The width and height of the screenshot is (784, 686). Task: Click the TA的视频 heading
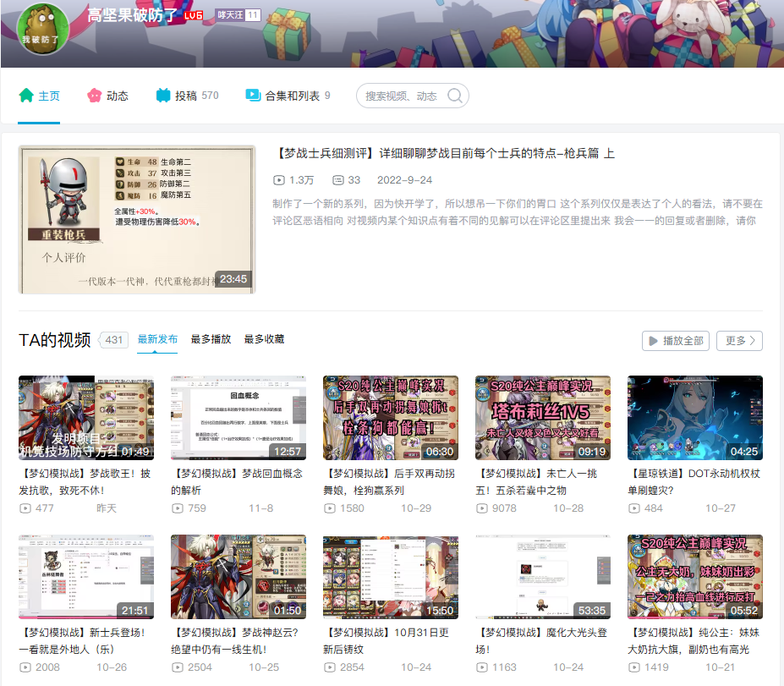(x=54, y=340)
